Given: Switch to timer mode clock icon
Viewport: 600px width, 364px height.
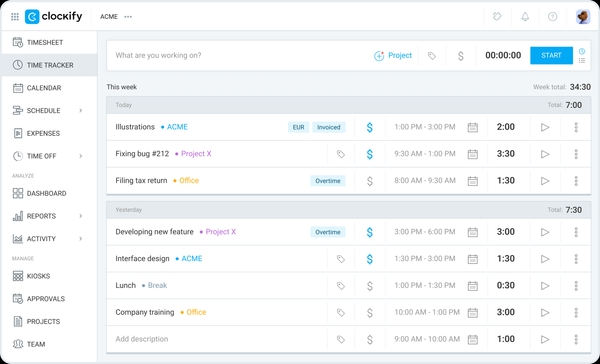Looking at the screenshot, I should 582,51.
